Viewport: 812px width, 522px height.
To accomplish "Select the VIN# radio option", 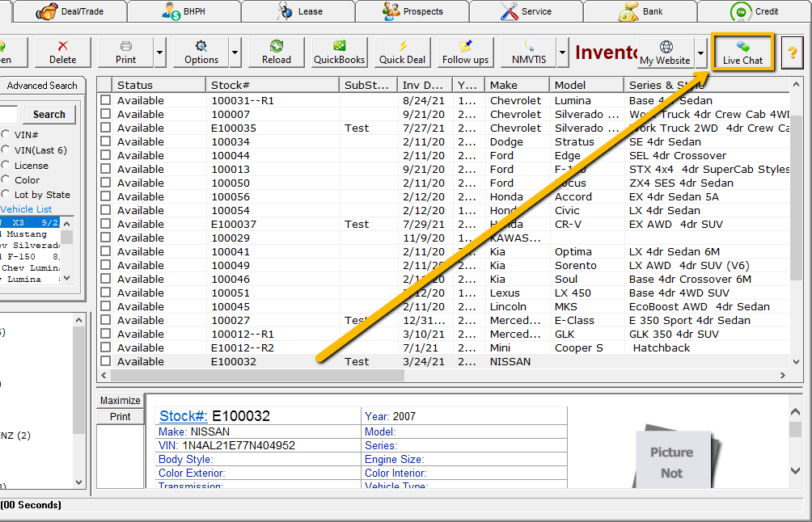I will pos(5,134).
